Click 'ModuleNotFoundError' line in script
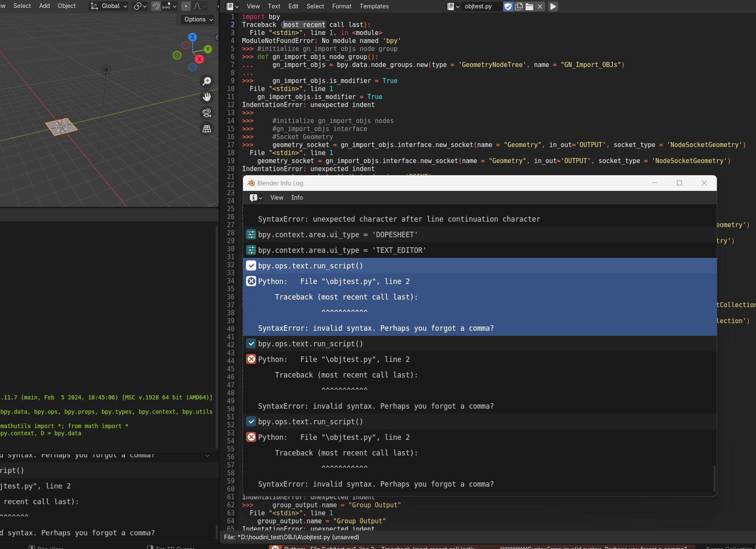Image resolution: width=756 pixels, height=549 pixels. coord(321,41)
